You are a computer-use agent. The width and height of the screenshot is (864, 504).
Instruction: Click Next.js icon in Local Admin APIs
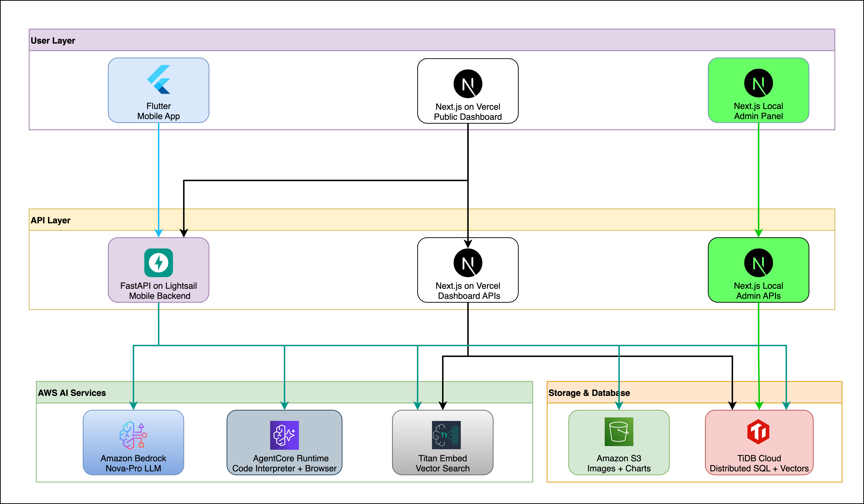tap(758, 263)
